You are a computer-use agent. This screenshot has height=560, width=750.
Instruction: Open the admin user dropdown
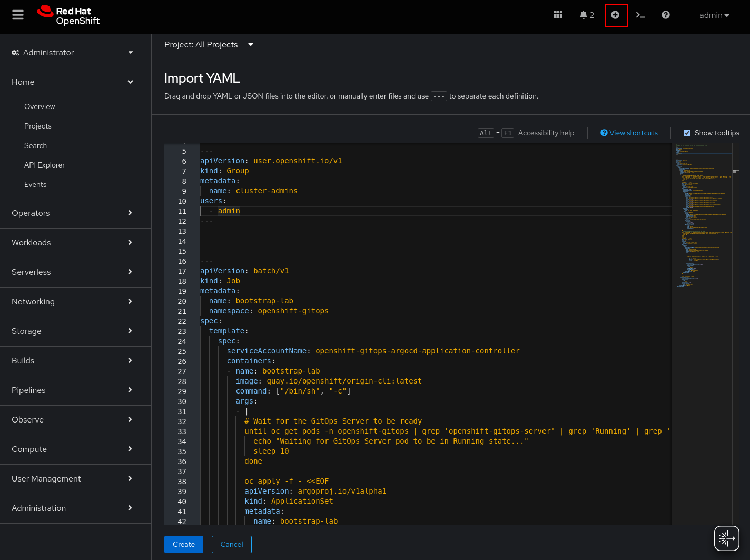point(714,15)
